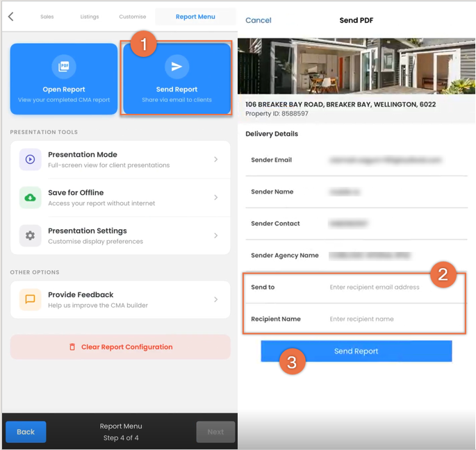This screenshot has width=476, height=450.
Task: Click the PDF icon in Open Report
Action: tap(64, 66)
